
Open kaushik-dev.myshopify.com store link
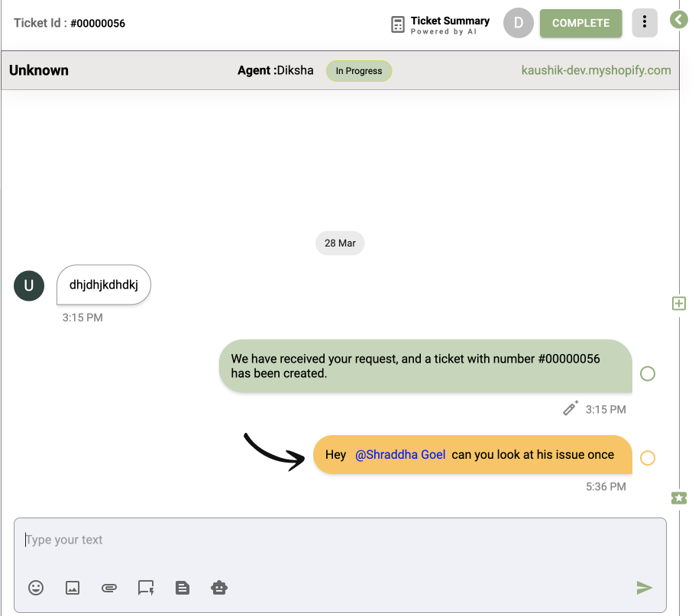(596, 70)
